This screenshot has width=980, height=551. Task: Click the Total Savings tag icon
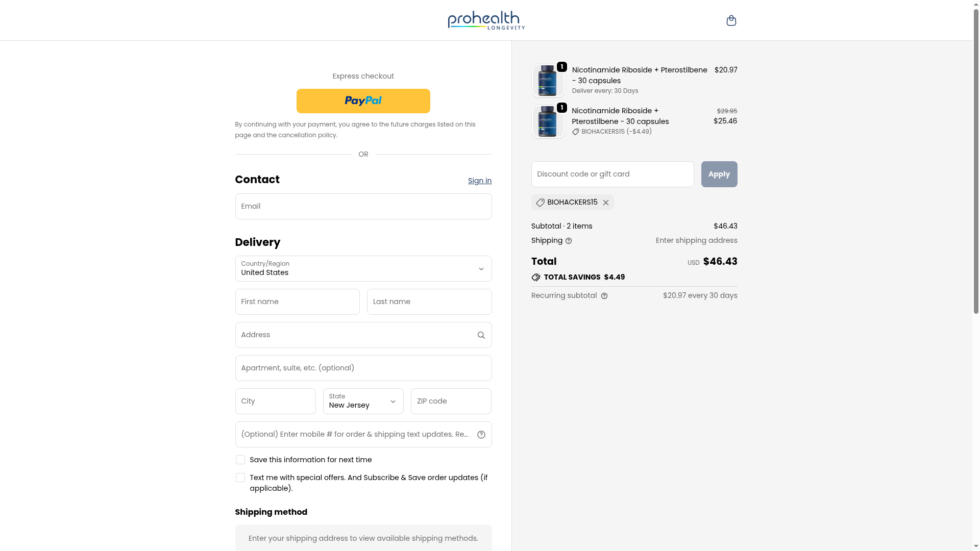point(536,278)
